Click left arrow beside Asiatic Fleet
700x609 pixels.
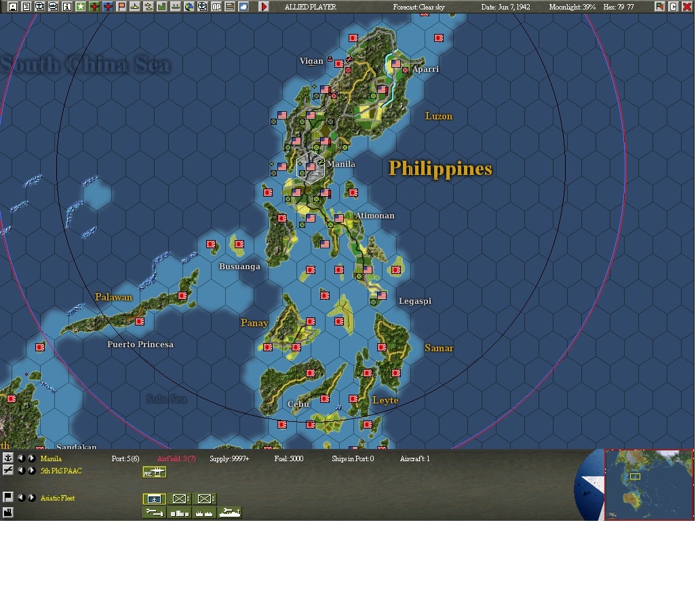(20, 497)
